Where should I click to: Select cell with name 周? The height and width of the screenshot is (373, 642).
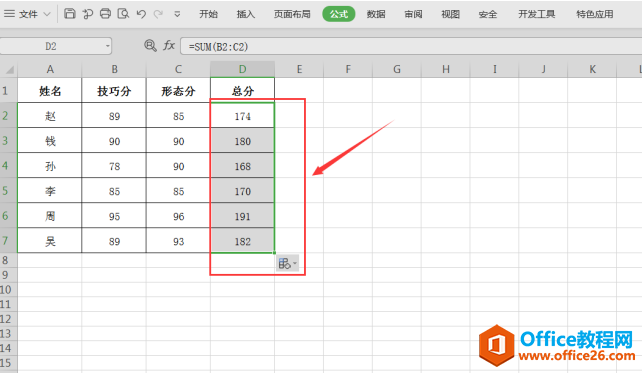50,216
